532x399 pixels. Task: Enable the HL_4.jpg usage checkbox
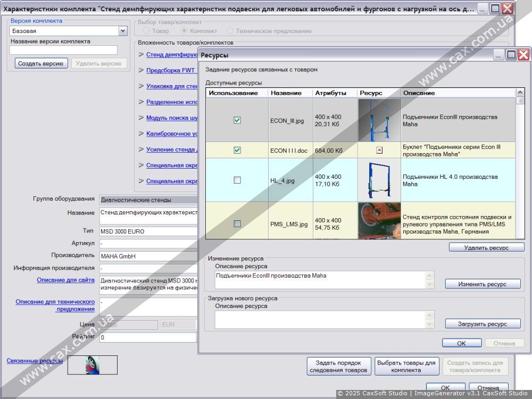click(237, 180)
